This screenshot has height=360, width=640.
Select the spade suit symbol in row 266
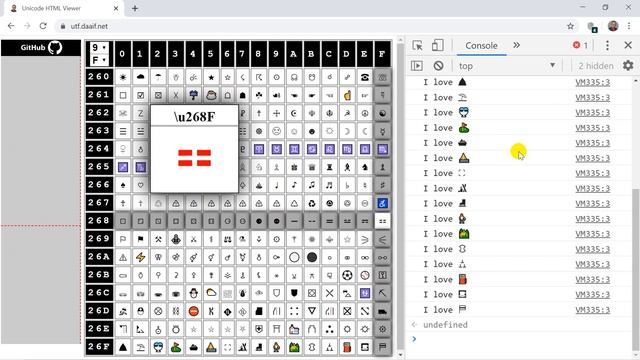click(122, 185)
